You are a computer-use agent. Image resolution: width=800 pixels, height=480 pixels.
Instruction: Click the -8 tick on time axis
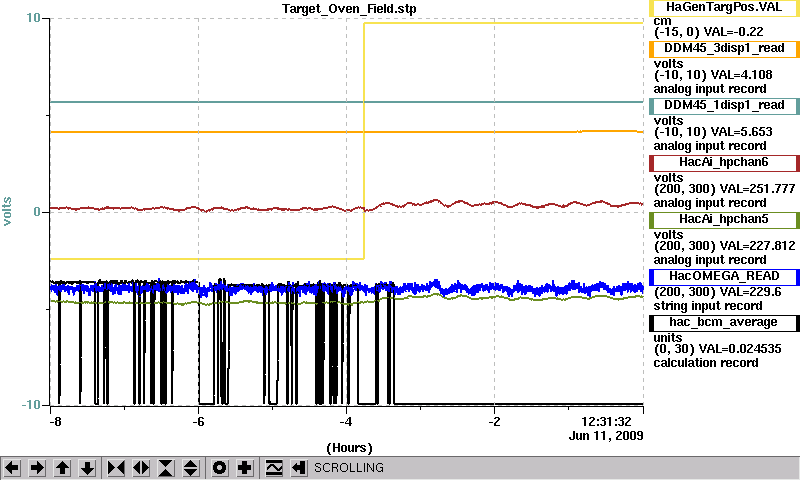click(x=55, y=422)
